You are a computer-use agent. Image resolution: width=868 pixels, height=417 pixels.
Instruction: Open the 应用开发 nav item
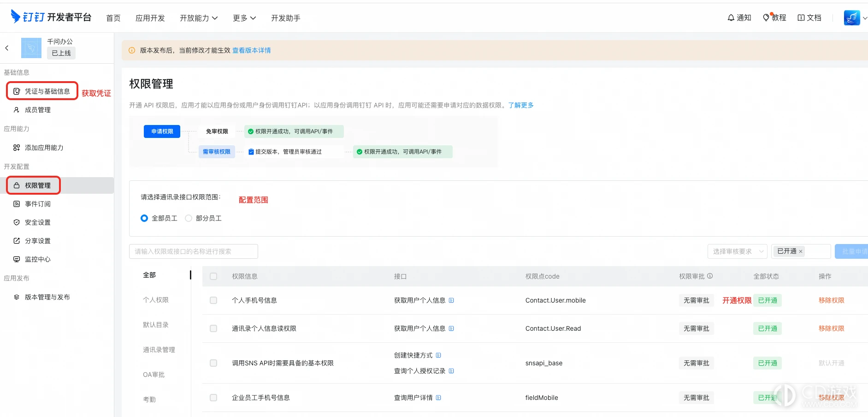point(150,18)
